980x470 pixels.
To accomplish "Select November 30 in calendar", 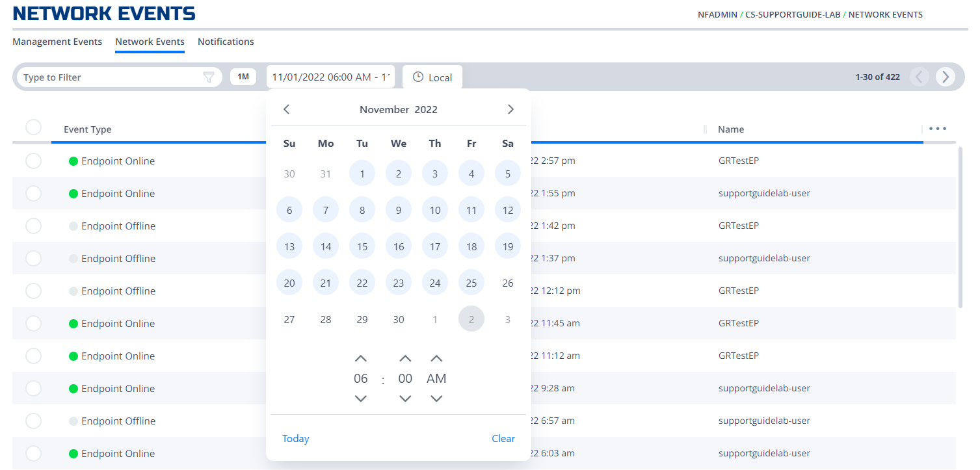I will coord(399,319).
